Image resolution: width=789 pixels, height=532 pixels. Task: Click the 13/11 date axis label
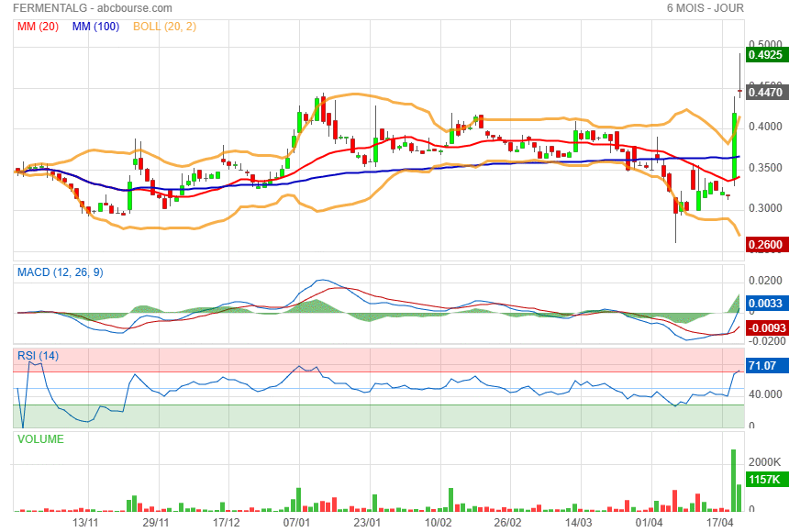(85, 523)
